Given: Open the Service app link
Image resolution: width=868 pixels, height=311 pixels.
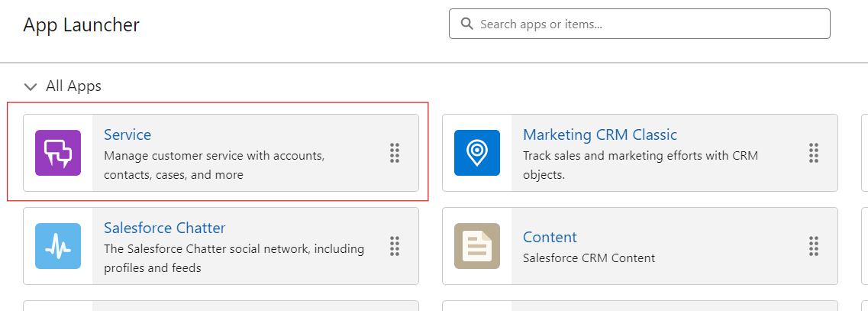Looking at the screenshot, I should pos(127,134).
